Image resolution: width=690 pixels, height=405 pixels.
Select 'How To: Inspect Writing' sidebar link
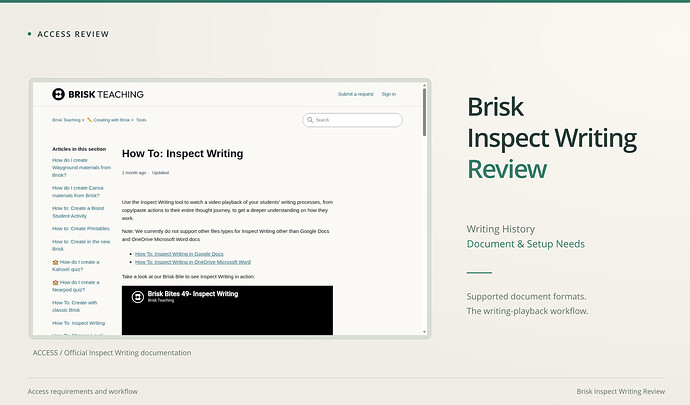[x=79, y=323]
